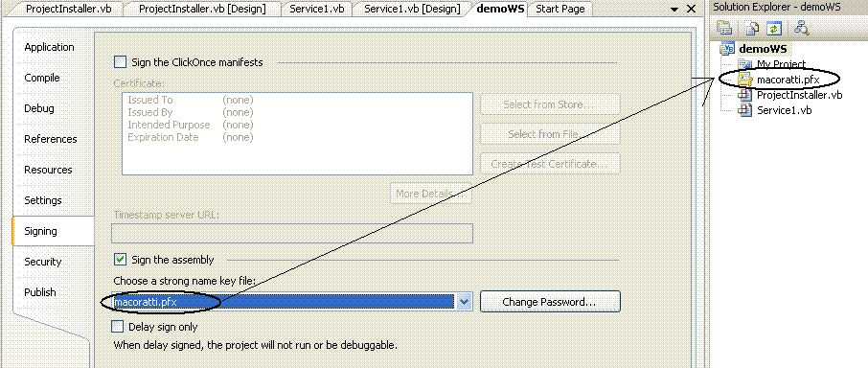Click the Change Password button
Screen dimensions: 868x368
coord(550,302)
